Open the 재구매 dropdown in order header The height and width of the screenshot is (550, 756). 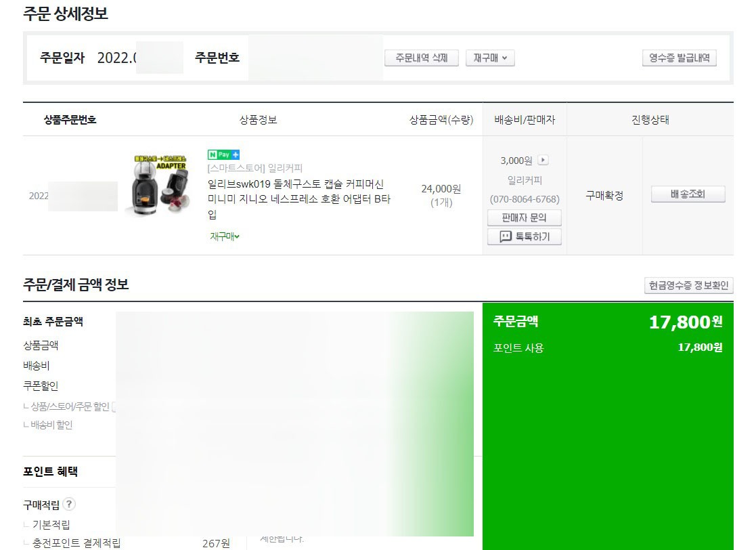click(490, 58)
